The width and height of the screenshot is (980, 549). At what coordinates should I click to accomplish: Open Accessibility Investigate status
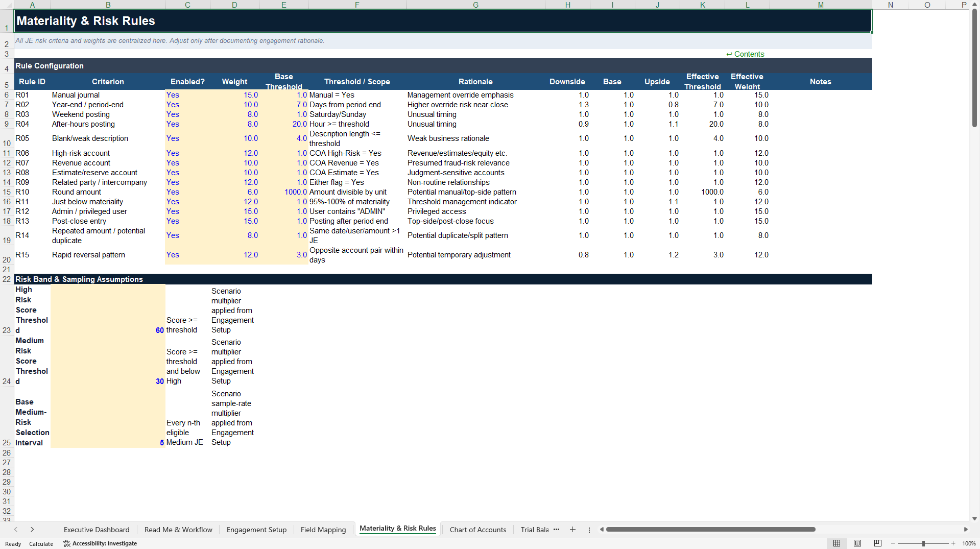(100, 543)
